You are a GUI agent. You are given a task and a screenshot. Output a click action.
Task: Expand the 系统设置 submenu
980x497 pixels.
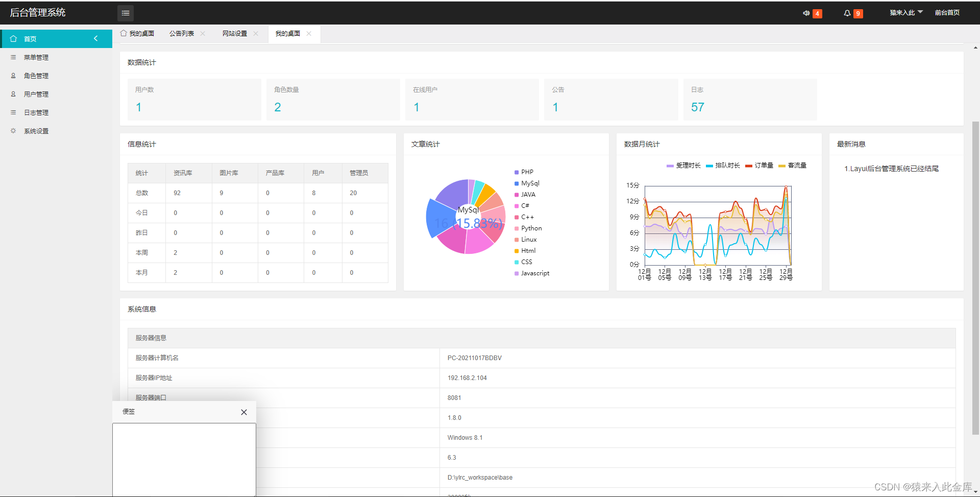(x=36, y=130)
